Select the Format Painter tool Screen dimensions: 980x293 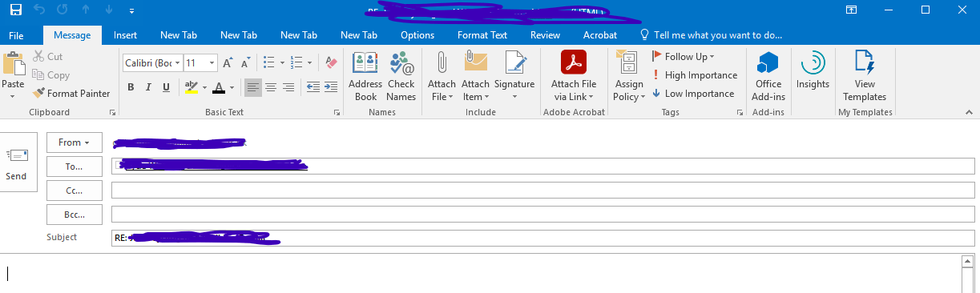point(72,94)
